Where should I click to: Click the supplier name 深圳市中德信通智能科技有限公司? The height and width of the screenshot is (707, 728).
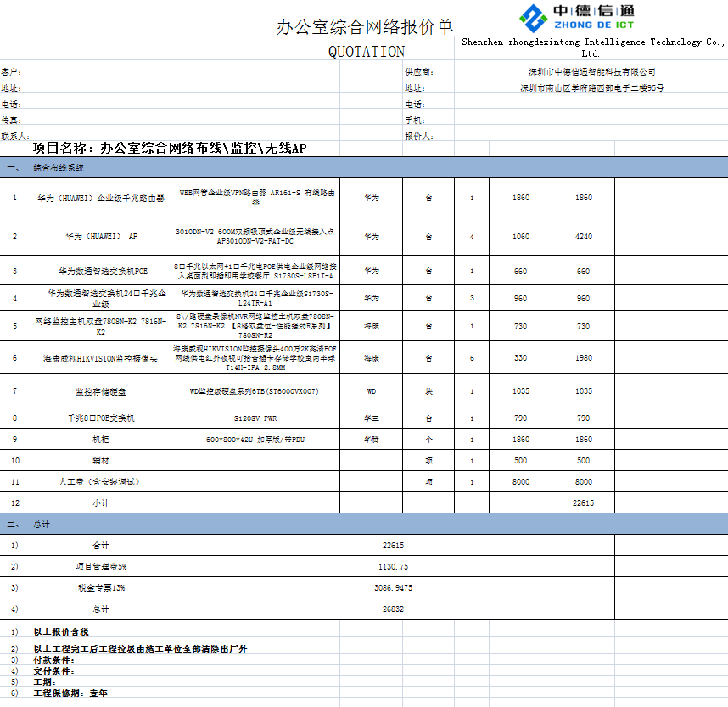(591, 72)
